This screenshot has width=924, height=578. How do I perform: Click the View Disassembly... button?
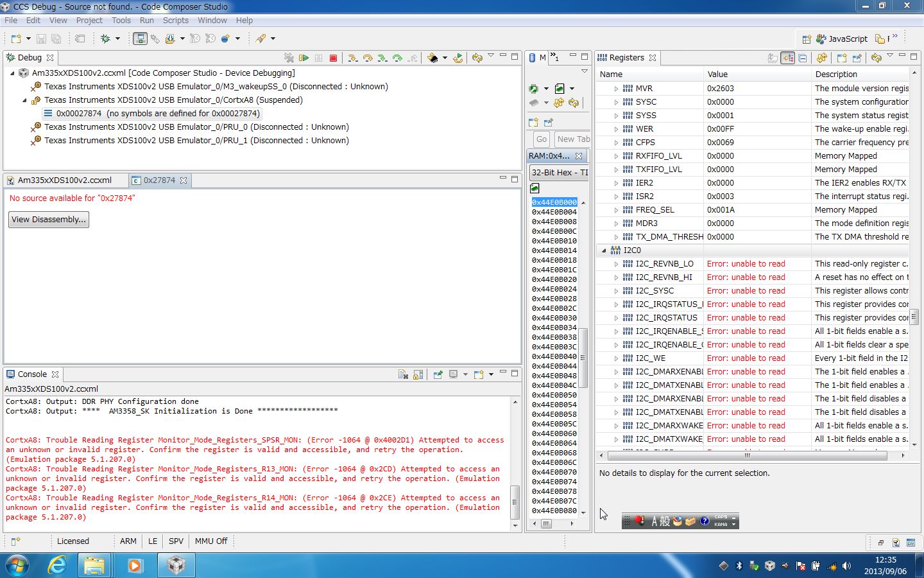coord(49,220)
